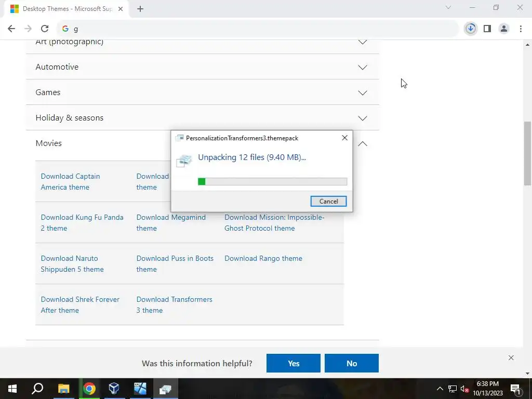Switch to the Desktop Themes - Microsoft Support tab
Image resolution: width=532 pixels, height=399 pixels.
click(x=67, y=9)
